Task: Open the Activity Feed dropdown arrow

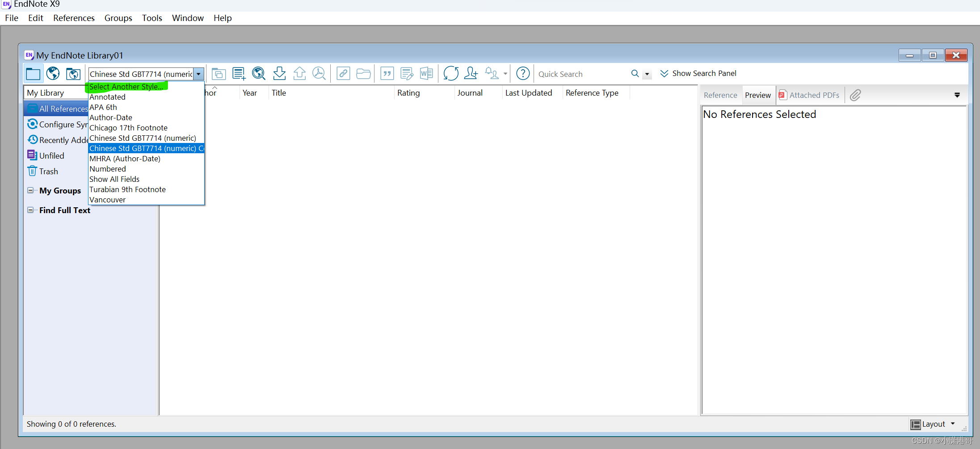Action: tap(505, 74)
